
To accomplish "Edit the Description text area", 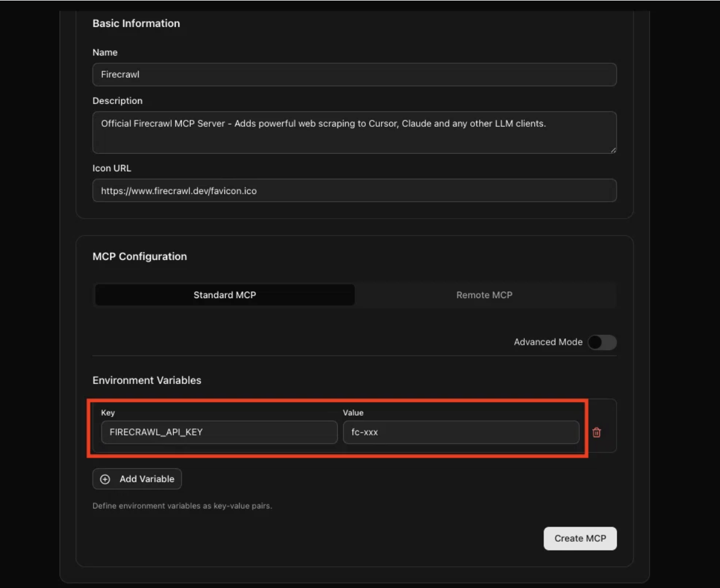I will (x=355, y=133).
